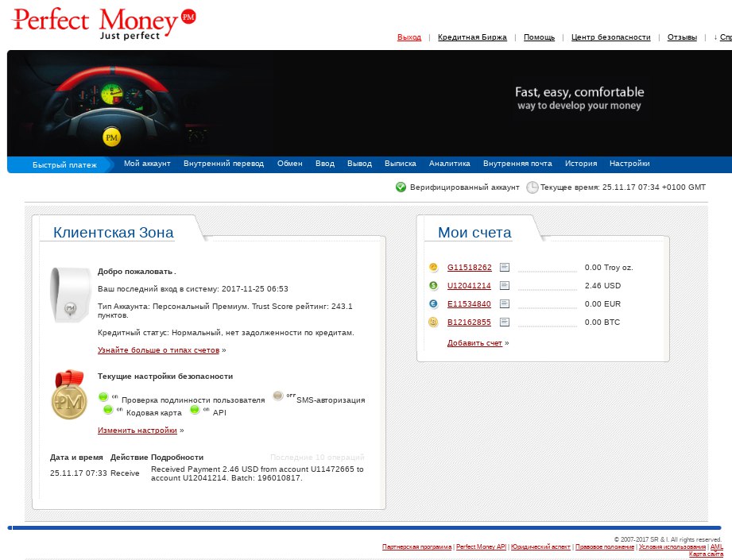This screenshot has height=560, width=732.
Task: Click the Perfect Money logo
Action: (x=103, y=23)
